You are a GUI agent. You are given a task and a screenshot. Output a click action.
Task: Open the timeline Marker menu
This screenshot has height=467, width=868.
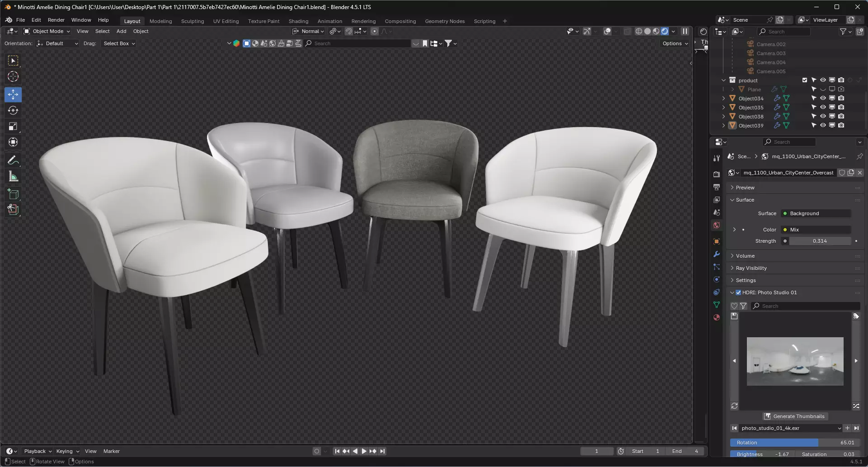tap(112, 451)
